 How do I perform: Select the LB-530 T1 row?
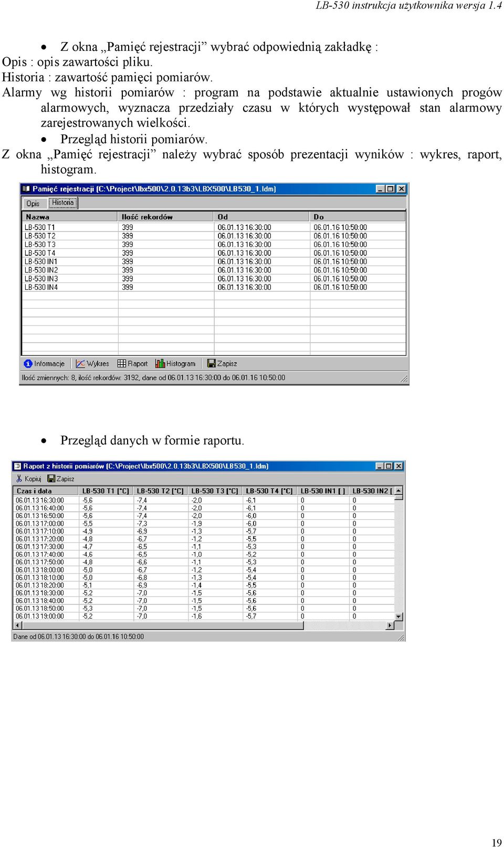(x=214, y=227)
